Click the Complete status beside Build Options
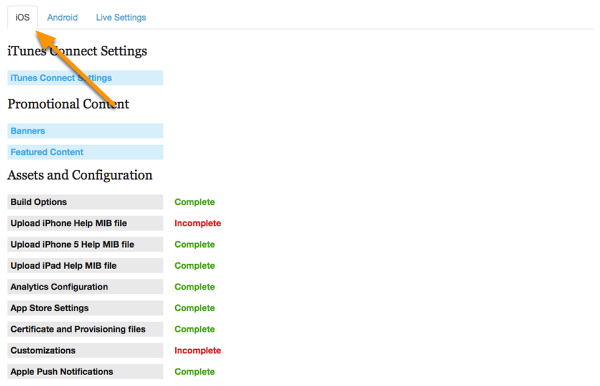This screenshot has height=386, width=600. click(x=194, y=202)
